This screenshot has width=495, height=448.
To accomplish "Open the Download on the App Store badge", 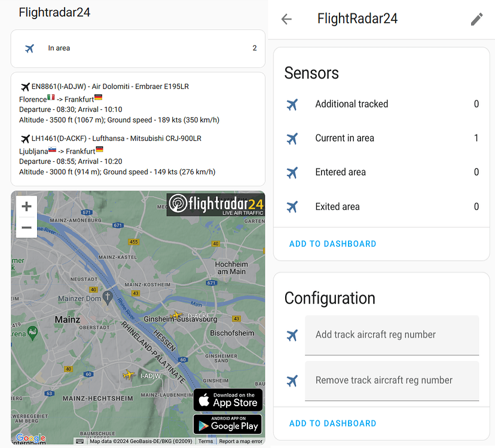I will coord(228,400).
